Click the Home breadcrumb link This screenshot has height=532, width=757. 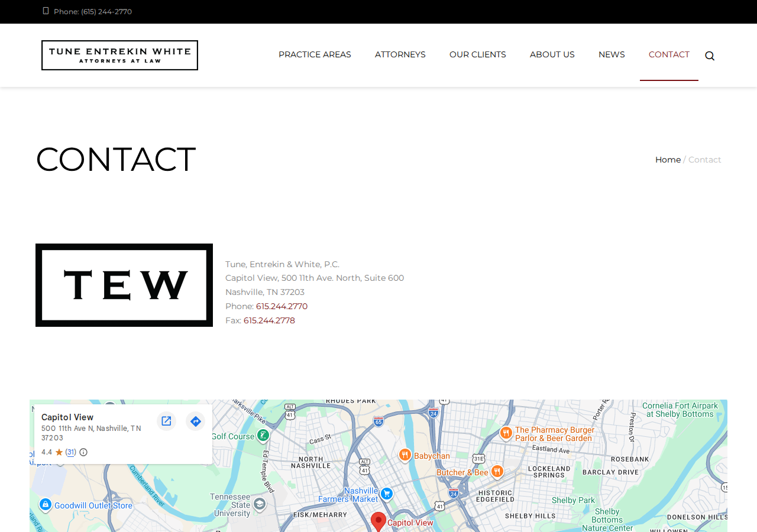668,160
